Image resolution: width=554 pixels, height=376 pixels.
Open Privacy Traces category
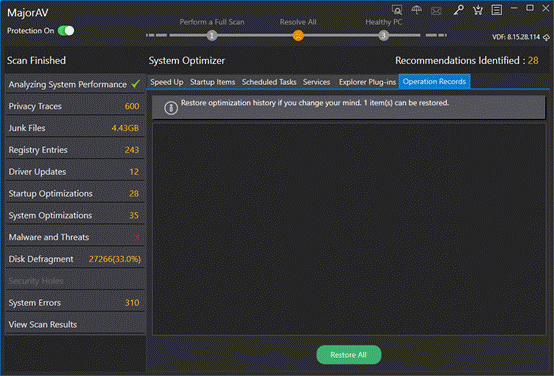click(75, 106)
